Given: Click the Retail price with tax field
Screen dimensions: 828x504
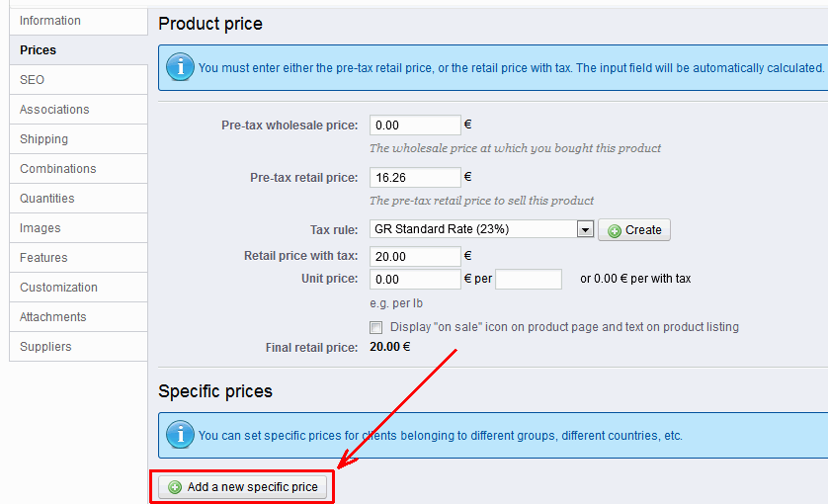Looking at the screenshot, I should tap(415, 257).
